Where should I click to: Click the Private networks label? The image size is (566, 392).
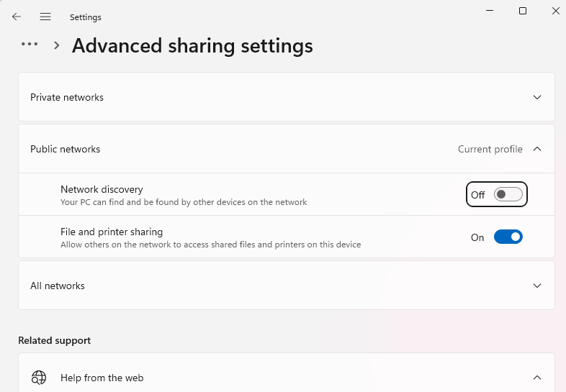point(67,97)
